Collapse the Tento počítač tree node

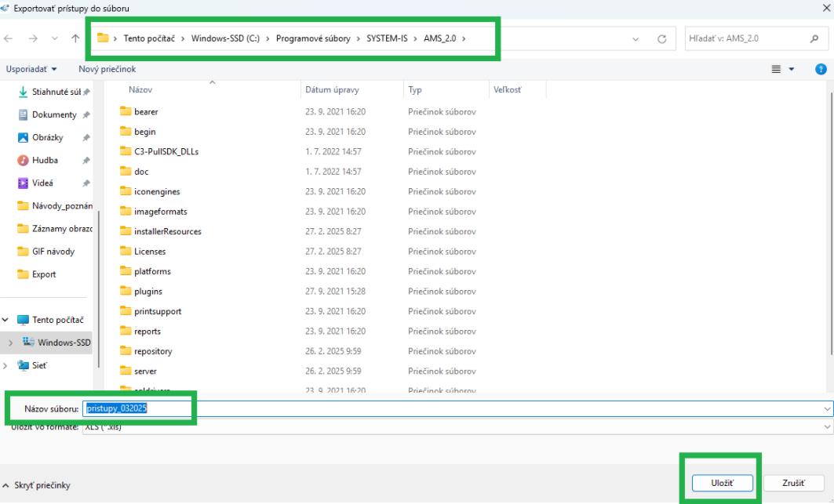click(8, 320)
